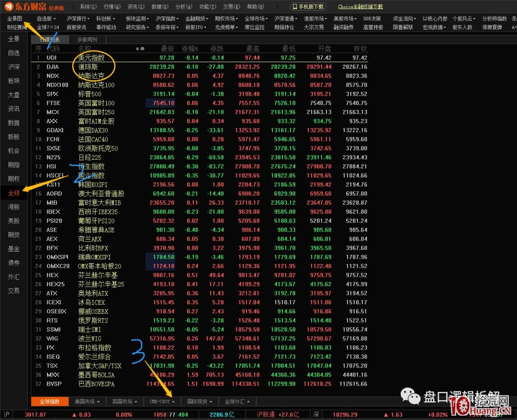Select 板块 in the sidebar
The width and height of the screenshot is (517, 420).
pos(13,81)
